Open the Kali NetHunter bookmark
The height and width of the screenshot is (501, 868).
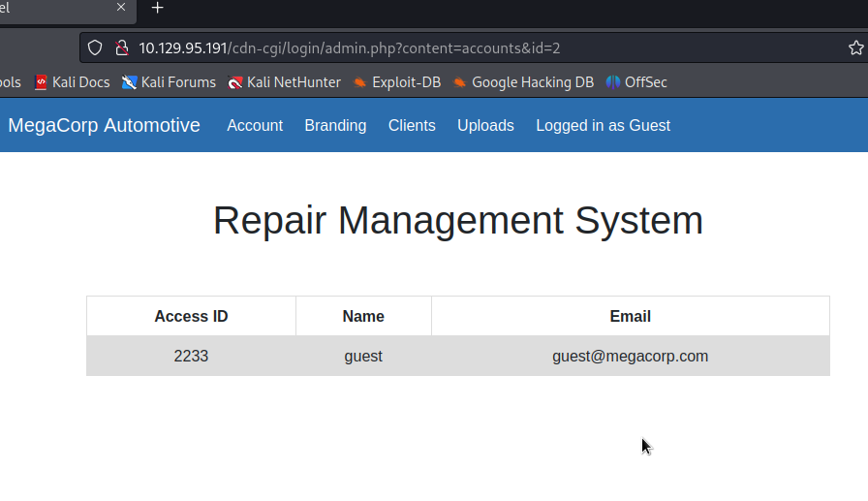[284, 82]
